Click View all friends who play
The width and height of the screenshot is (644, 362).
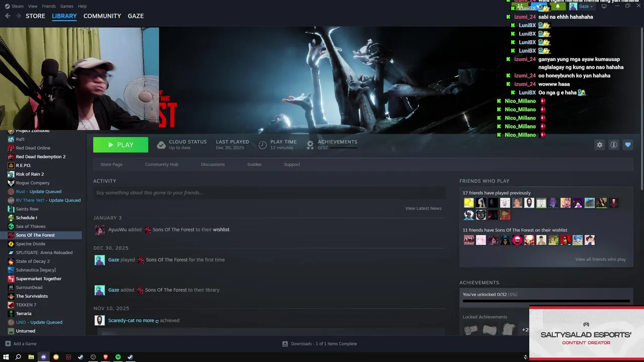point(600,259)
